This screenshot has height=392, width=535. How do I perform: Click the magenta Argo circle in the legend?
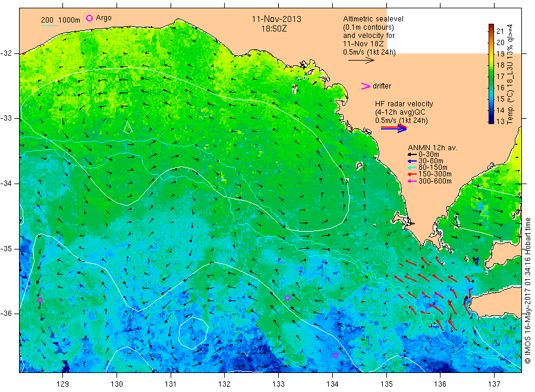[89, 18]
